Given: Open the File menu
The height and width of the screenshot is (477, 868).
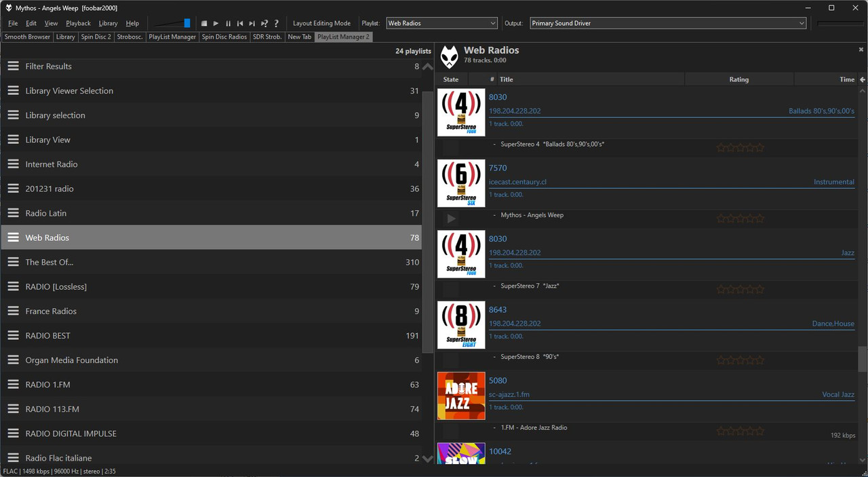Looking at the screenshot, I should click(x=13, y=23).
